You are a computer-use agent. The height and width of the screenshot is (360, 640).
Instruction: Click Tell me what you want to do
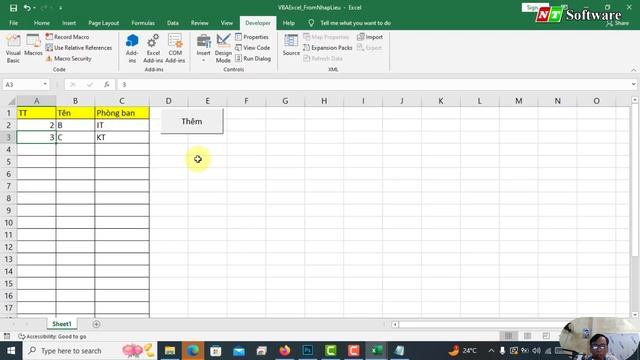(355, 23)
